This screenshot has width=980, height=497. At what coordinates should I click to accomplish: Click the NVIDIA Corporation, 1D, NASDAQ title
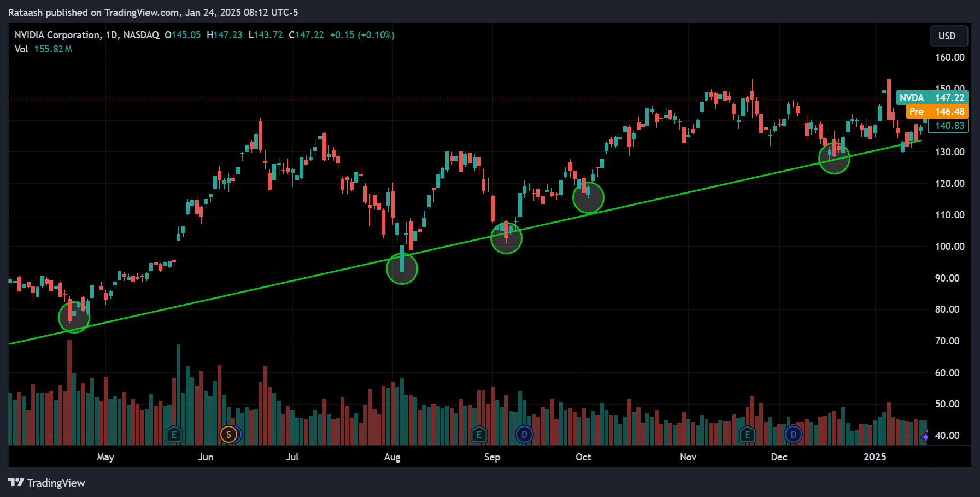click(x=87, y=35)
